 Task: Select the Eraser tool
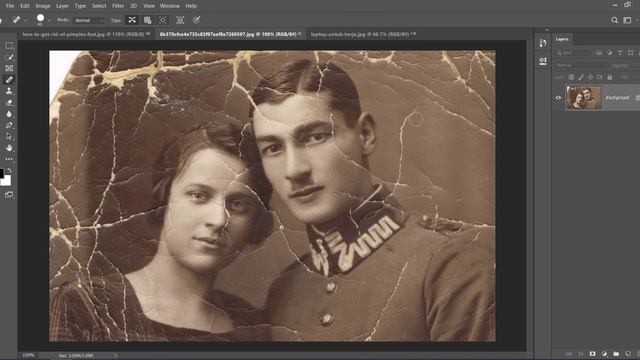9,102
